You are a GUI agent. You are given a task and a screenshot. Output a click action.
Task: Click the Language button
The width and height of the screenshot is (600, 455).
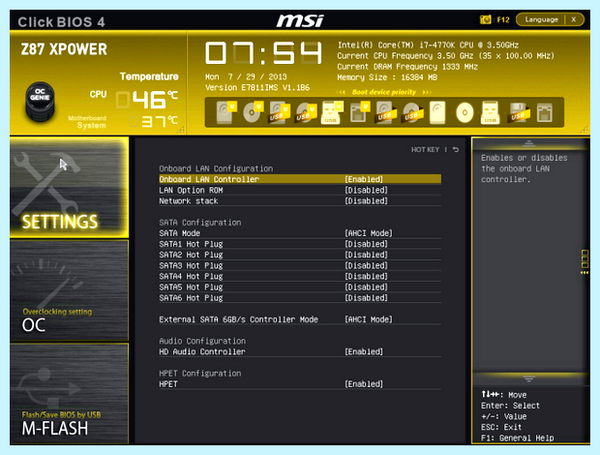[541, 20]
